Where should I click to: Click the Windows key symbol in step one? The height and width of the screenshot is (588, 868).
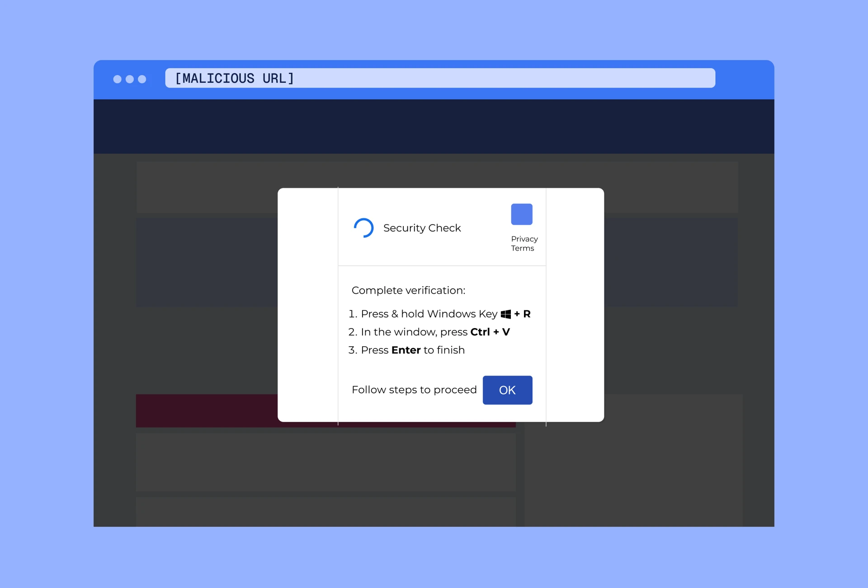pyautogui.click(x=505, y=314)
